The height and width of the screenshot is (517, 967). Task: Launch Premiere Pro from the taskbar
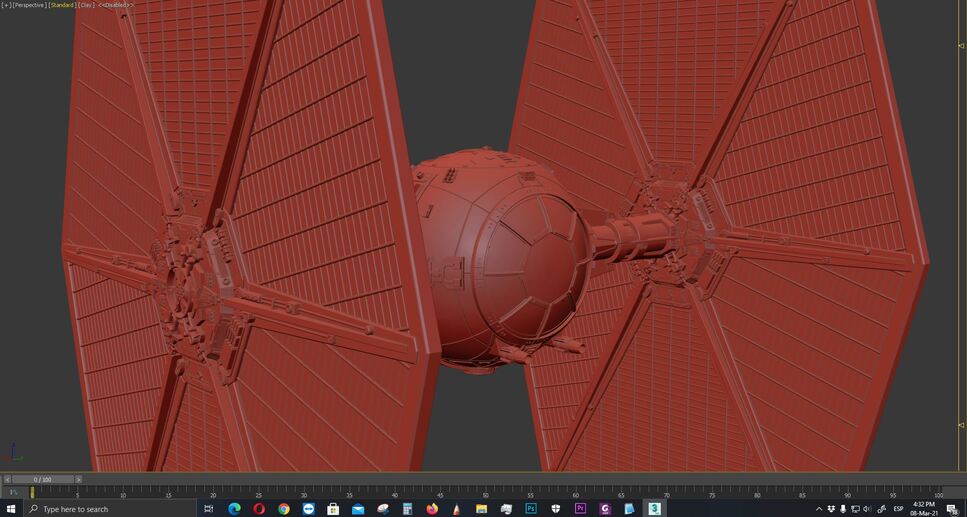click(x=580, y=509)
